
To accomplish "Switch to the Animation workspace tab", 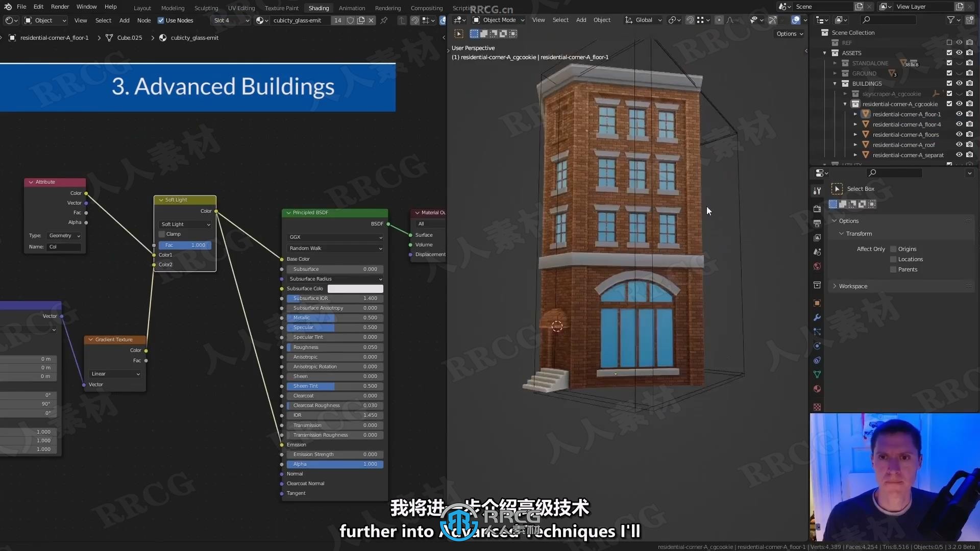I will coord(352,8).
